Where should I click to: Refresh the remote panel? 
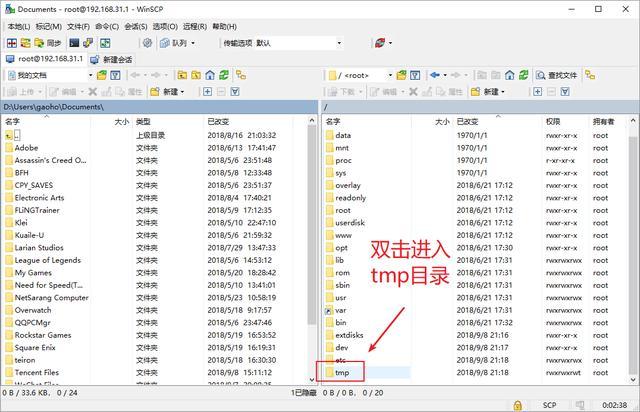pos(523,75)
